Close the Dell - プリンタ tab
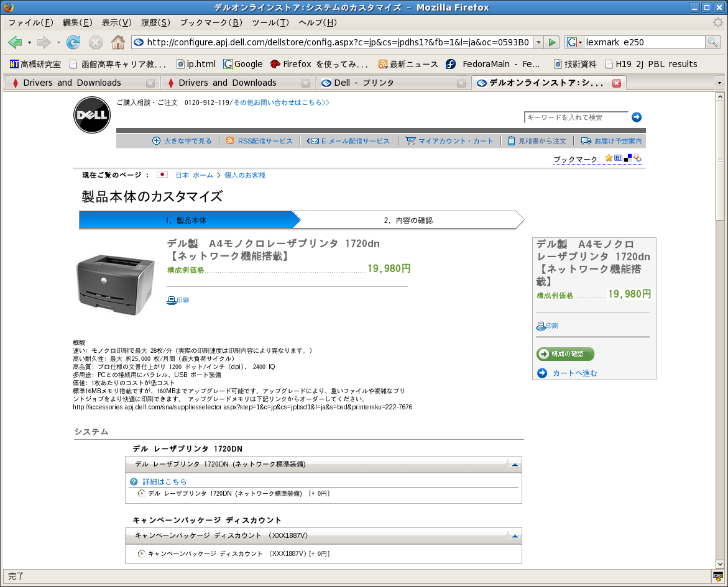Viewport: 728px width, 587px height. (461, 83)
